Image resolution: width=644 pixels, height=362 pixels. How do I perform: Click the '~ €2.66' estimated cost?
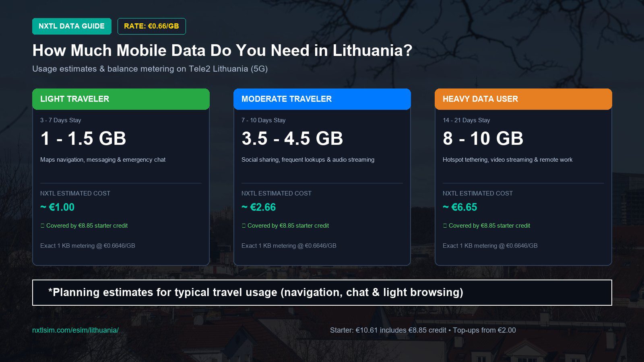(x=258, y=207)
